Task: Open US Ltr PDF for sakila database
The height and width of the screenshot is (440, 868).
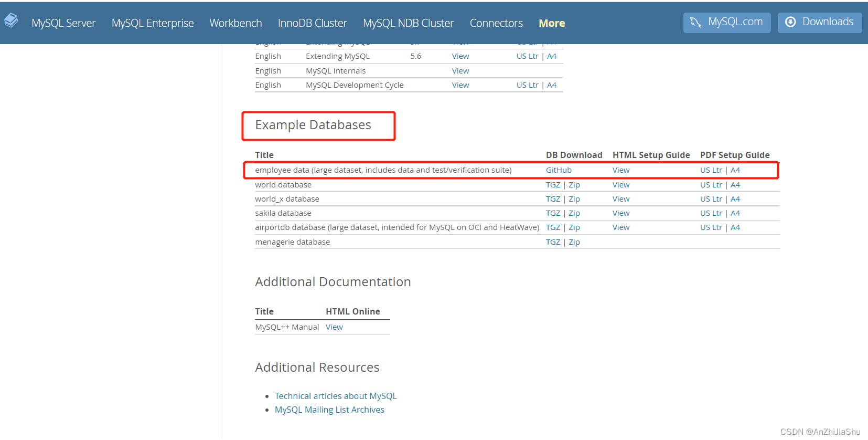Action: click(x=711, y=213)
